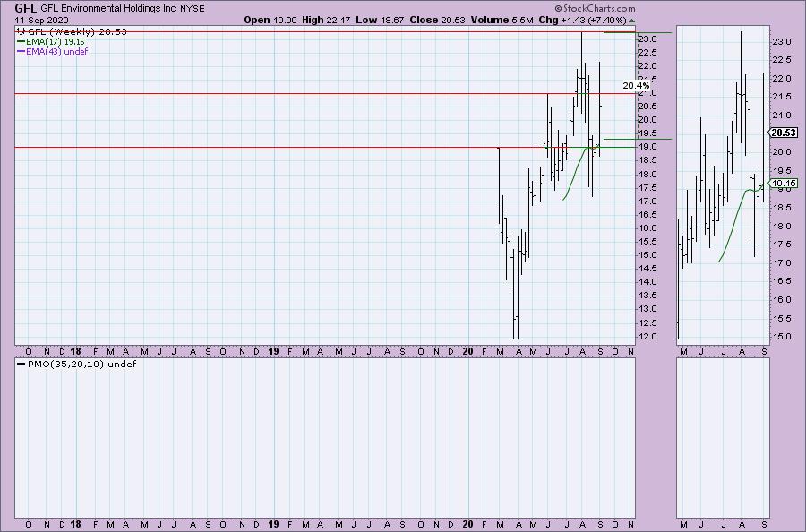Click the tall late-March low bar near 12.0
This screenshot has height=532, width=806.
coord(514,294)
